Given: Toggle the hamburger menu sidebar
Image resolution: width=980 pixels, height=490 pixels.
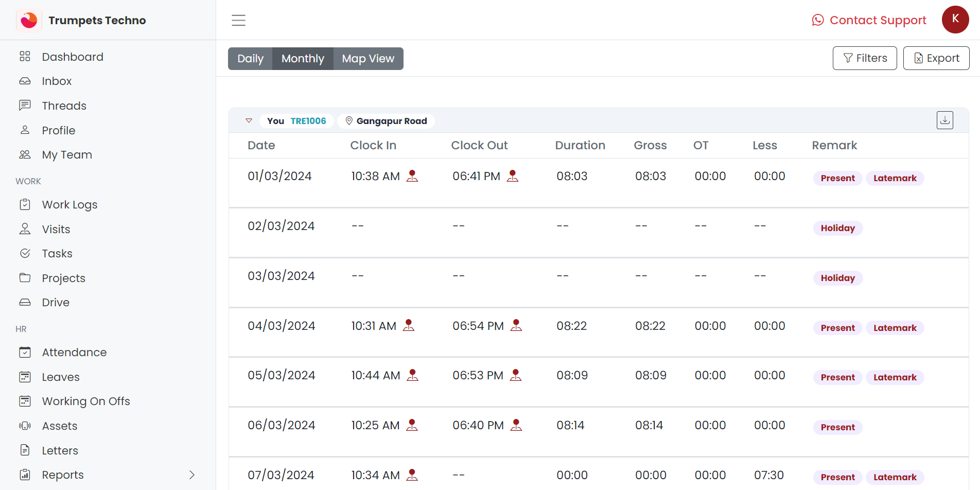Looking at the screenshot, I should [x=238, y=20].
